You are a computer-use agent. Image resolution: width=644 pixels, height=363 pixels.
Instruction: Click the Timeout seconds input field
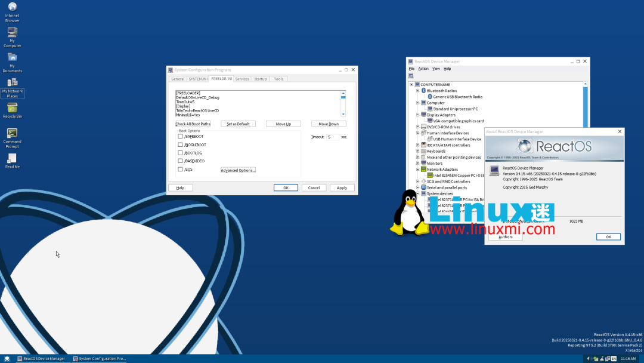coord(333,137)
